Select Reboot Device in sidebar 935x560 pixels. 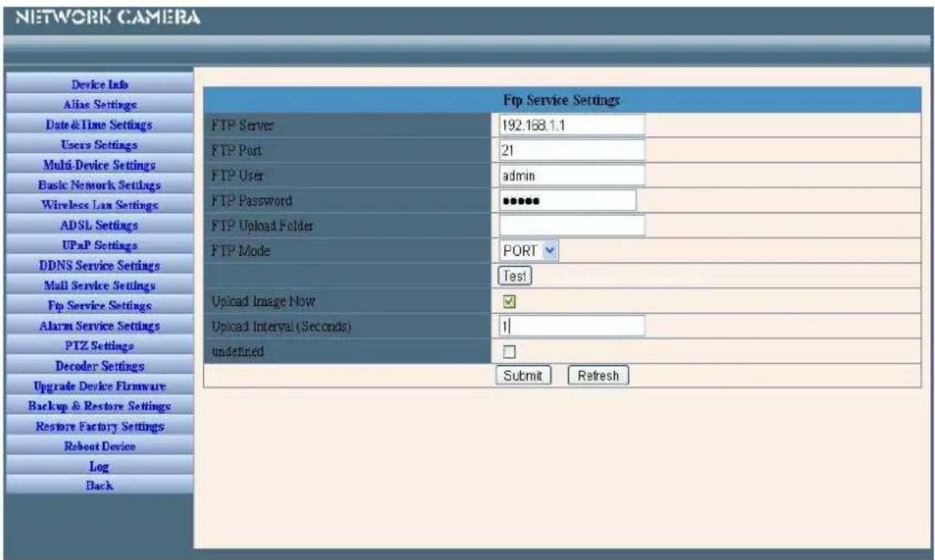pyautogui.click(x=100, y=446)
